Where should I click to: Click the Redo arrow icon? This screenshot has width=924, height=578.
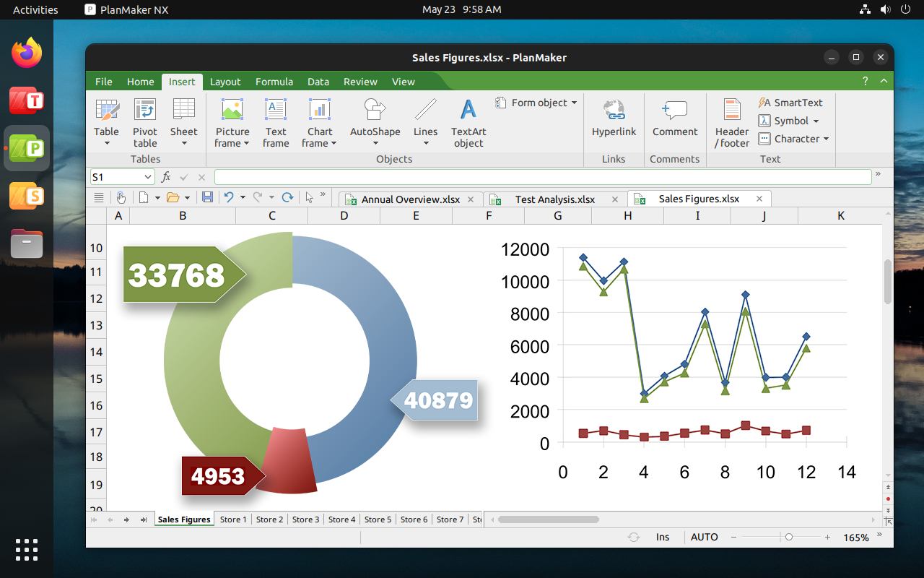[x=258, y=197]
